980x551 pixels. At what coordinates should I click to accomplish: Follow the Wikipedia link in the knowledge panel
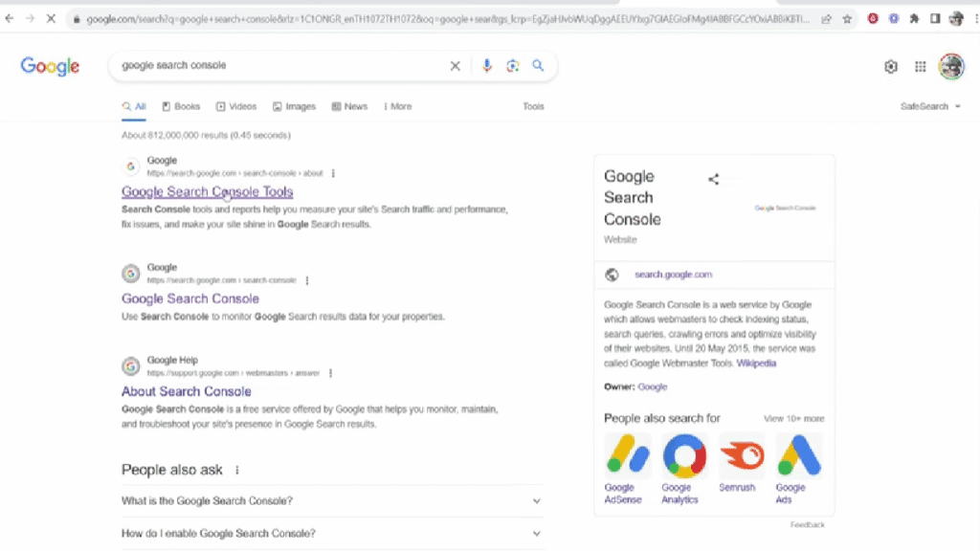pos(757,363)
